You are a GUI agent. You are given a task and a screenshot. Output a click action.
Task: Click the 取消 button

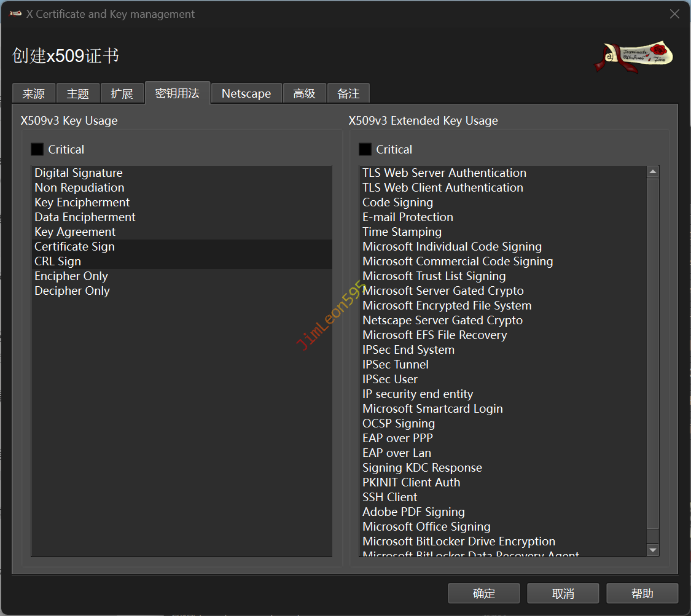(x=563, y=593)
